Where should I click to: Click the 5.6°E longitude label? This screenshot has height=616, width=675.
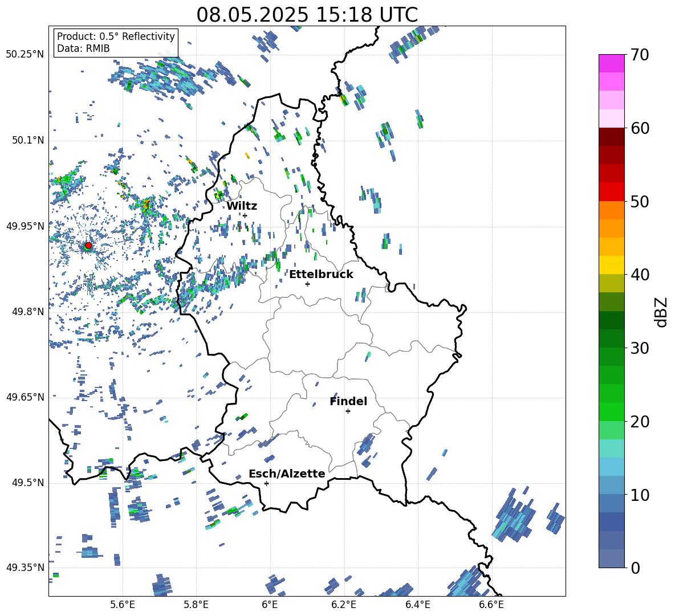click(x=123, y=605)
